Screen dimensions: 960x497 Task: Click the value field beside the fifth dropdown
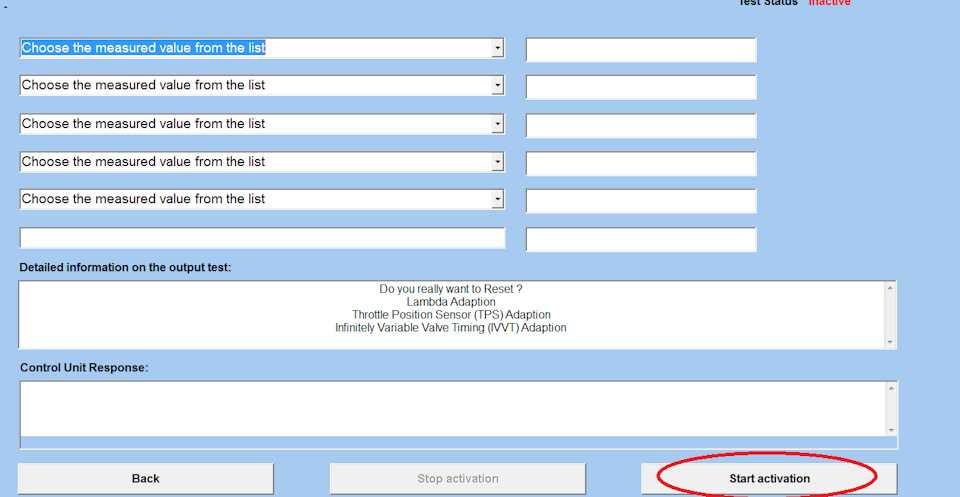pos(641,201)
